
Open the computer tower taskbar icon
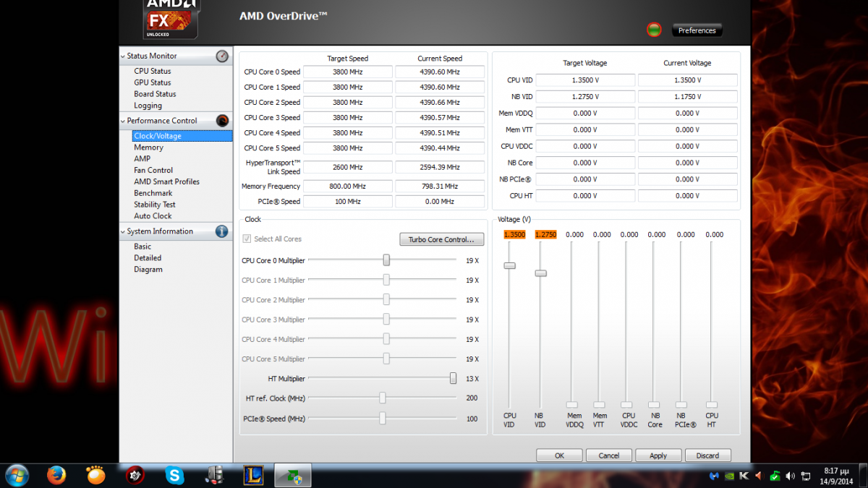pyautogui.click(x=213, y=475)
